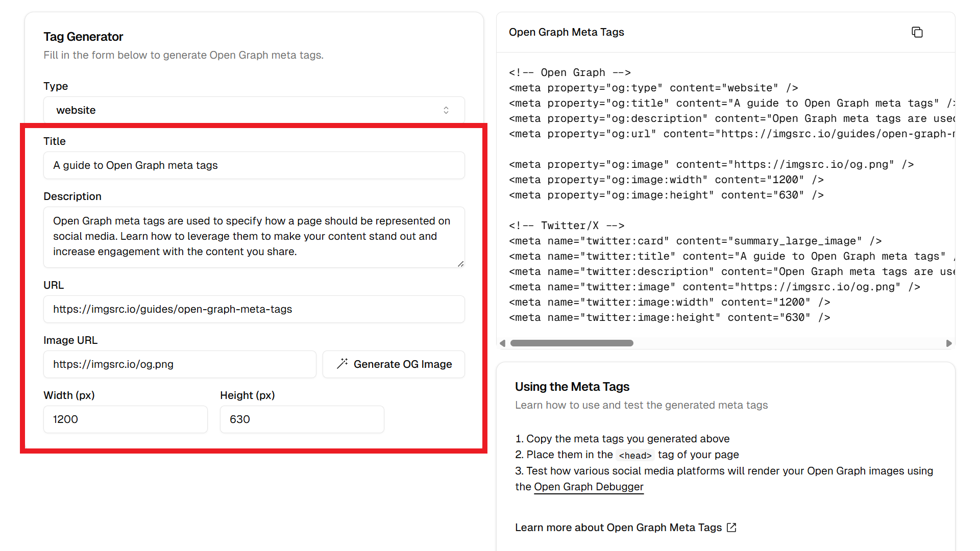Click the magic wand icon in Generate button
Screen dimensions: 980x551
pos(342,364)
